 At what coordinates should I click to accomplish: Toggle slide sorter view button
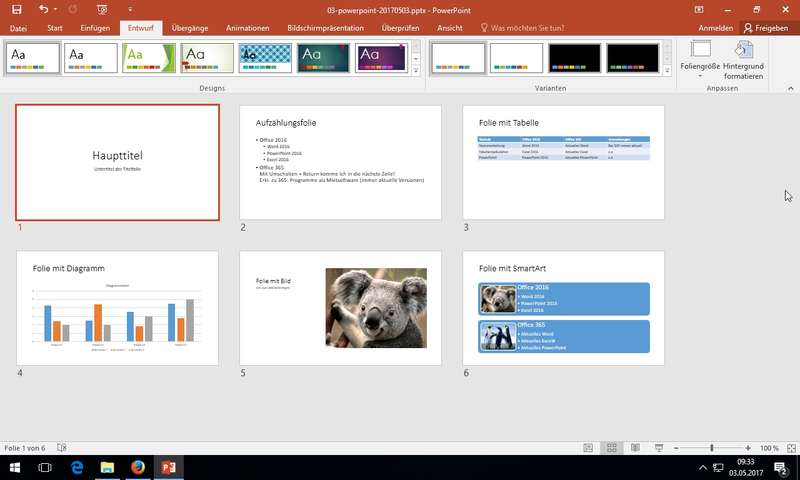pos(611,448)
